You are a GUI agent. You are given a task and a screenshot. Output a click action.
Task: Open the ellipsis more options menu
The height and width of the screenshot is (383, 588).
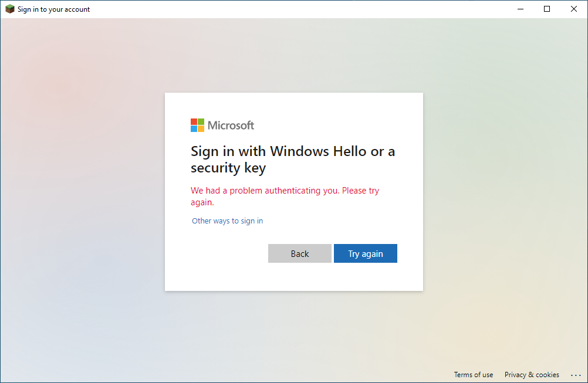(x=576, y=375)
